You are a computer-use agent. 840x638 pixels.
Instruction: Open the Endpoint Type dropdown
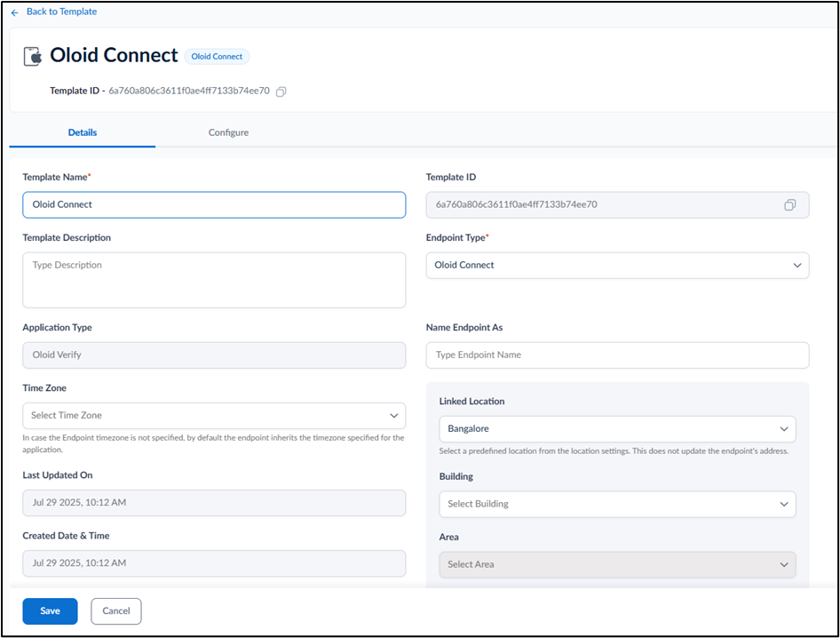tap(617, 266)
